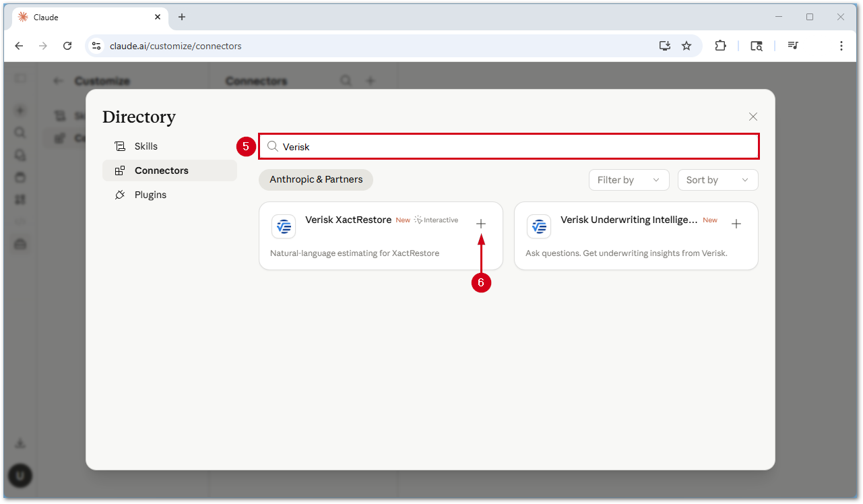This screenshot has height=504, width=863.
Task: Open the Chrome extensions menu
Action: pyautogui.click(x=720, y=46)
